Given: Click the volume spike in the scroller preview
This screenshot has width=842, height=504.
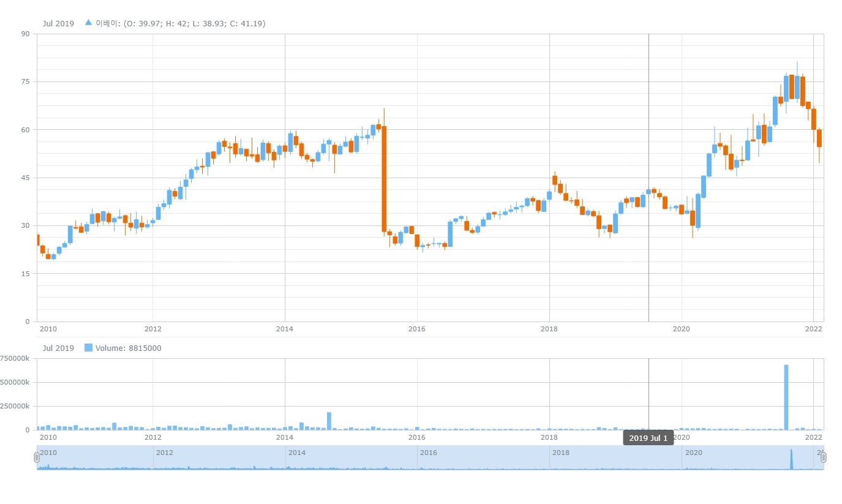Looking at the screenshot, I should click(x=791, y=459).
